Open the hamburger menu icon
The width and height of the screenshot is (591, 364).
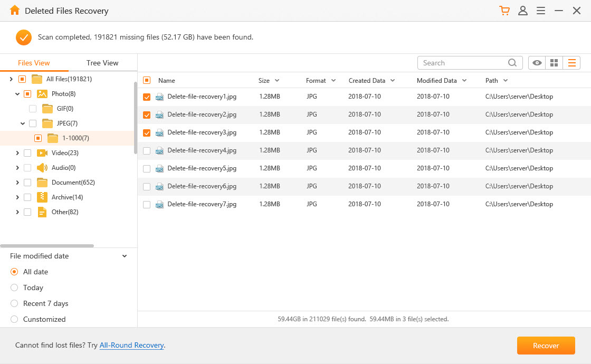541,11
